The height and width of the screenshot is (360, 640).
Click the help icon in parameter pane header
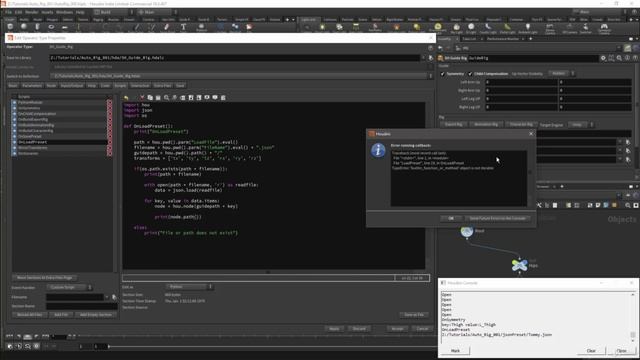point(635,58)
